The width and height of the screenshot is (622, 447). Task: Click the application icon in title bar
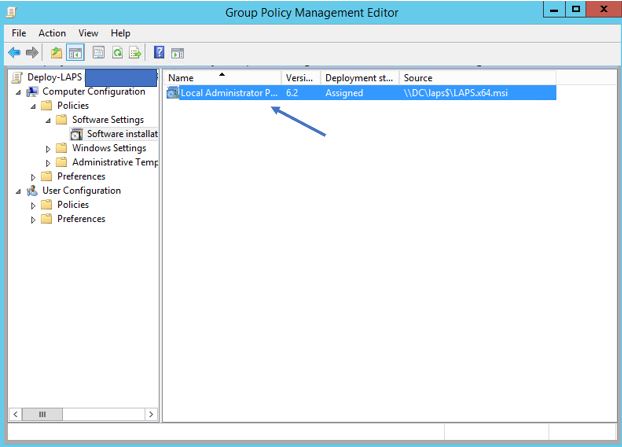tap(12, 12)
